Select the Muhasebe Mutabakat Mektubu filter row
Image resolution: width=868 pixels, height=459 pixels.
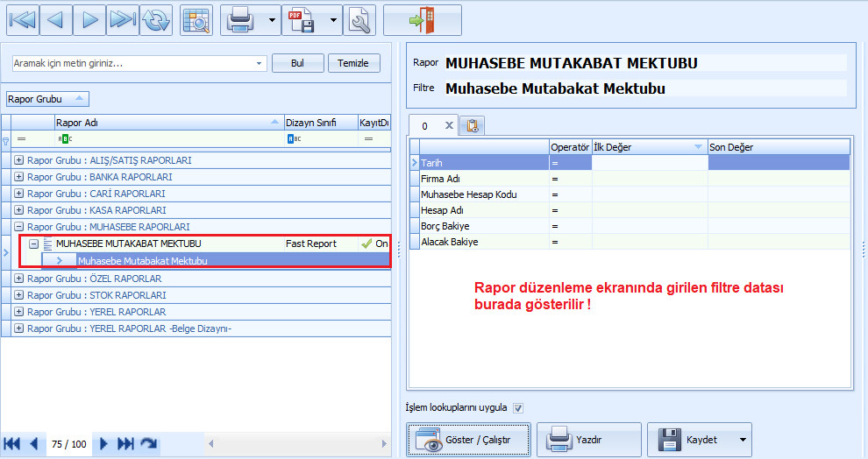(142, 260)
